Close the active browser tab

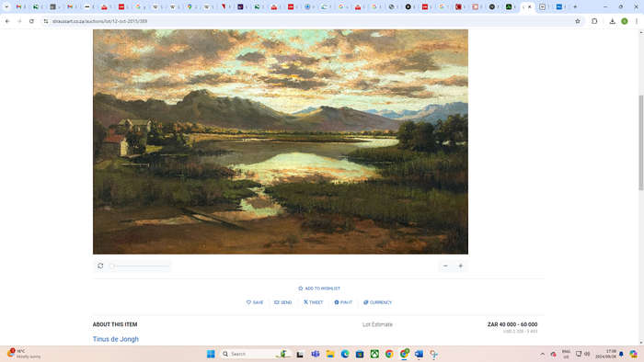coord(530,6)
